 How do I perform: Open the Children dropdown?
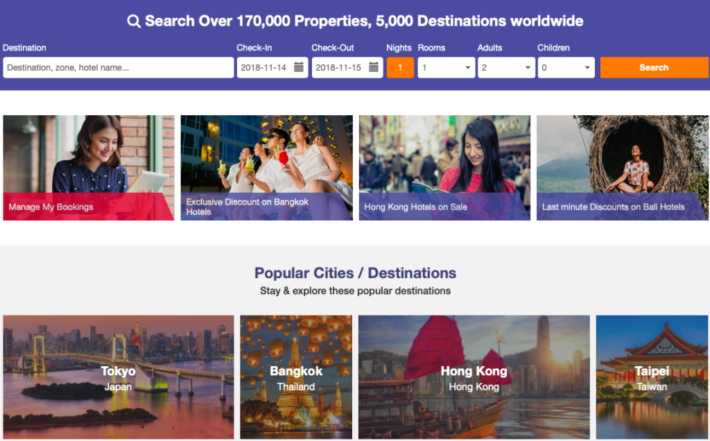click(566, 67)
